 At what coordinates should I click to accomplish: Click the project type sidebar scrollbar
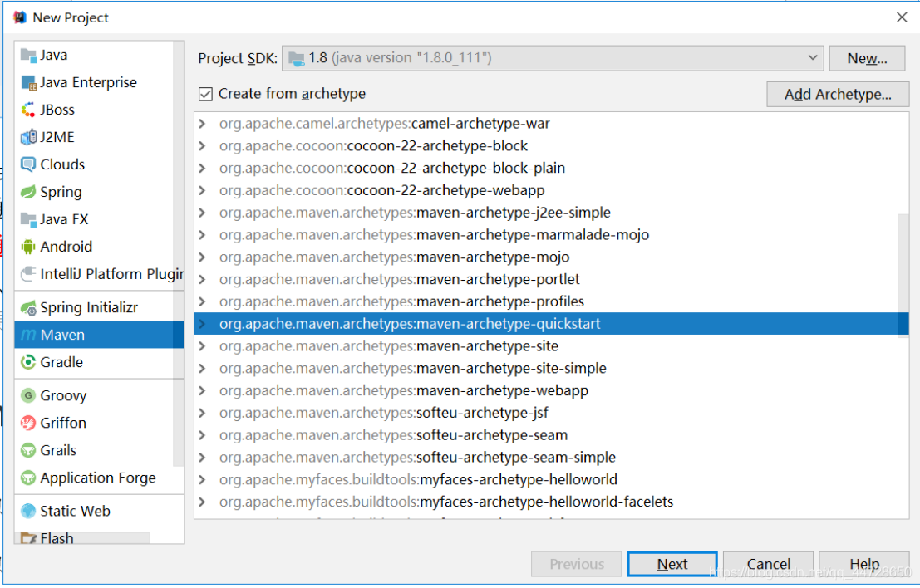click(x=179, y=255)
